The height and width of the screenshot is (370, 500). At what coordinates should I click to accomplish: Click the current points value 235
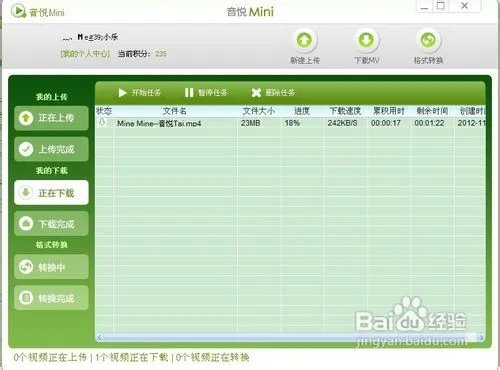click(161, 54)
